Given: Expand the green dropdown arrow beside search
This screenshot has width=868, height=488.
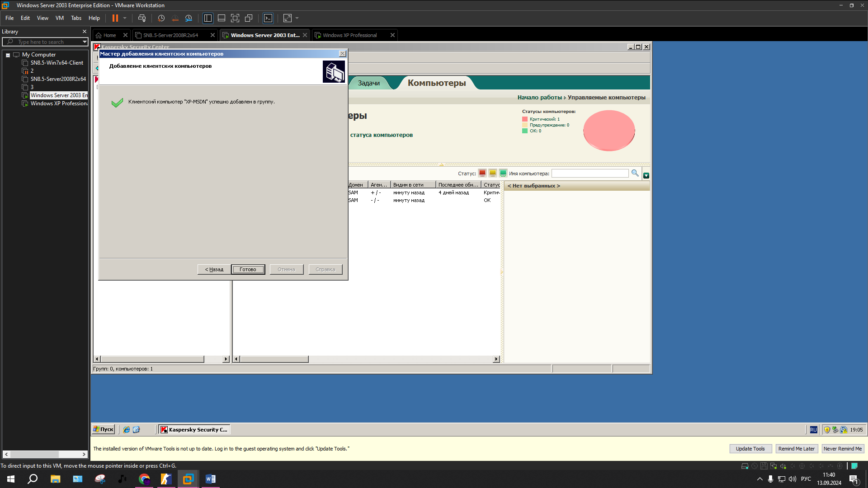Looking at the screenshot, I should click(x=646, y=176).
